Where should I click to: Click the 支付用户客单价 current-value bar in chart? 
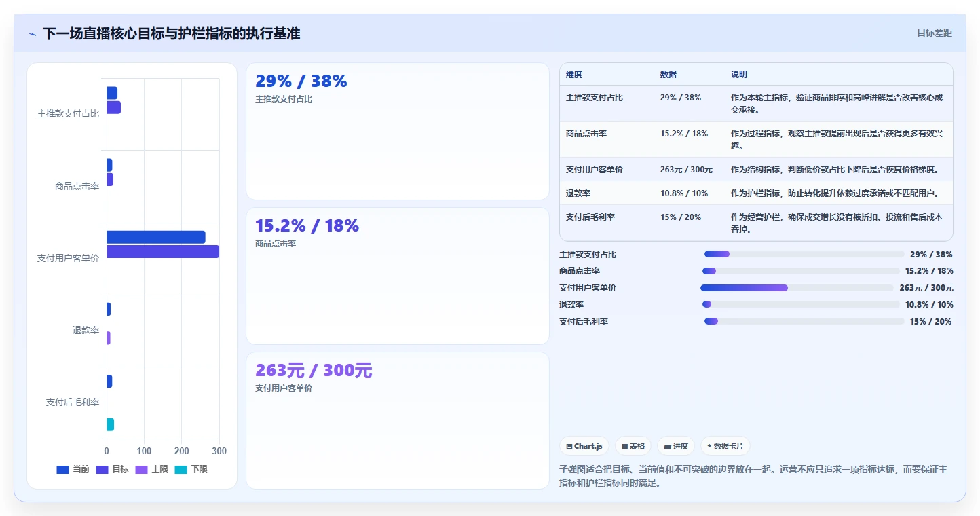point(155,237)
